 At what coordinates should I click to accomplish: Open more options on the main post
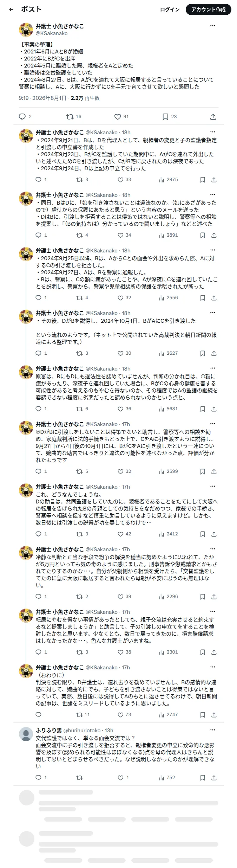tap(213, 26)
